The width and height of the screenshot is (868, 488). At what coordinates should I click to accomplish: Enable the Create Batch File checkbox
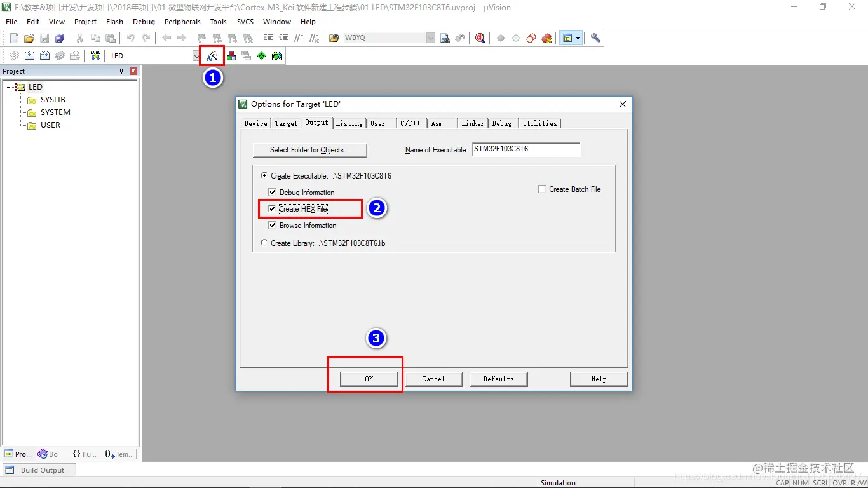(542, 189)
